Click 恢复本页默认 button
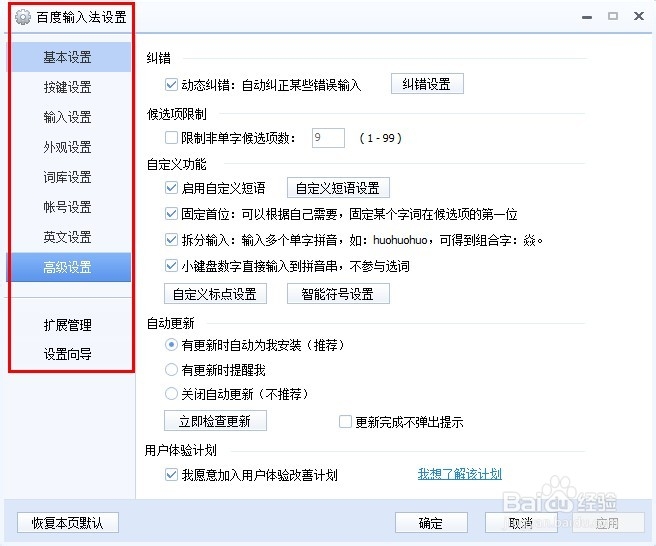Viewport: 656px width, 546px height. [x=68, y=523]
